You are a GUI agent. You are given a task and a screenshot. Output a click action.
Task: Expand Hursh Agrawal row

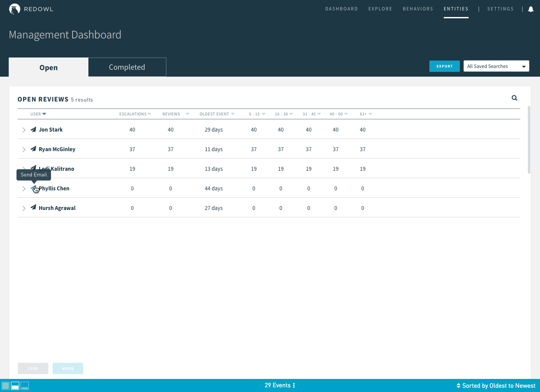(x=24, y=208)
